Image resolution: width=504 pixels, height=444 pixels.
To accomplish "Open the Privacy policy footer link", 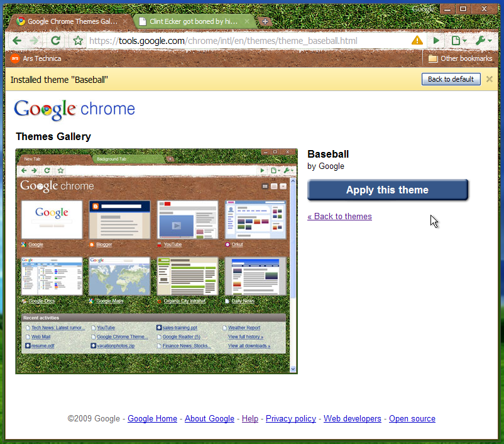I will tap(291, 419).
